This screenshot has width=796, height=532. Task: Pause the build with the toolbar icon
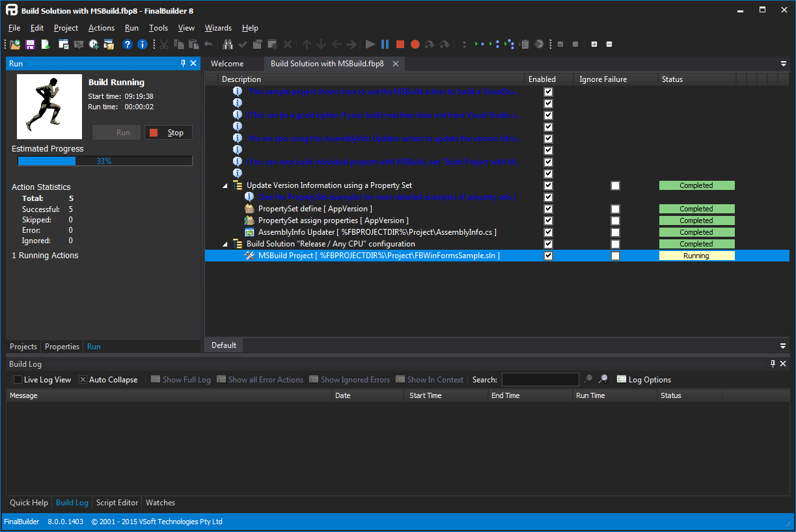[x=385, y=44]
